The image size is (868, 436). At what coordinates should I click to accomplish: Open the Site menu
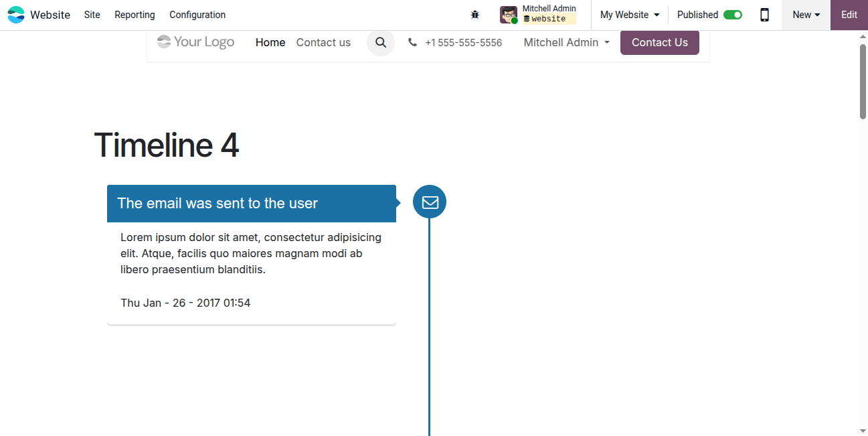click(92, 15)
